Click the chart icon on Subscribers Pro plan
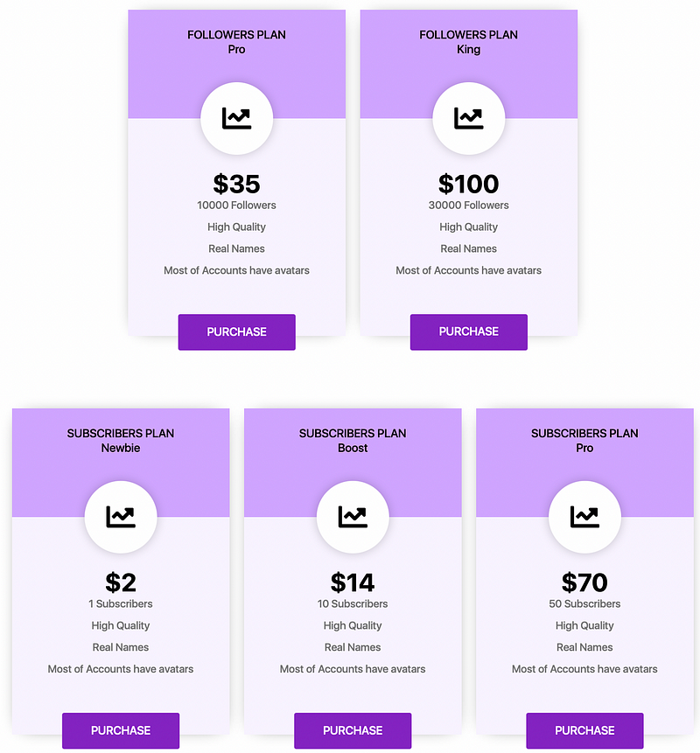Image resolution: width=700 pixels, height=753 pixels. (x=584, y=517)
